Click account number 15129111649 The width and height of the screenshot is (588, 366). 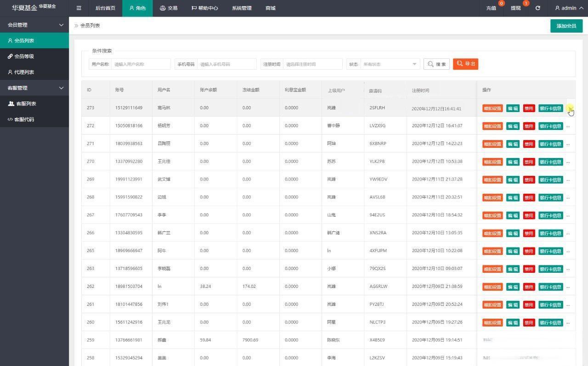[x=129, y=108]
